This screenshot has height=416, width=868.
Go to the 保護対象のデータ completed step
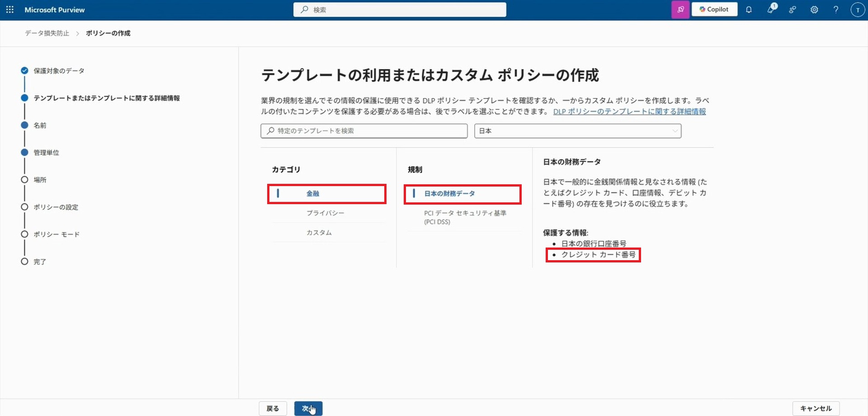point(59,71)
